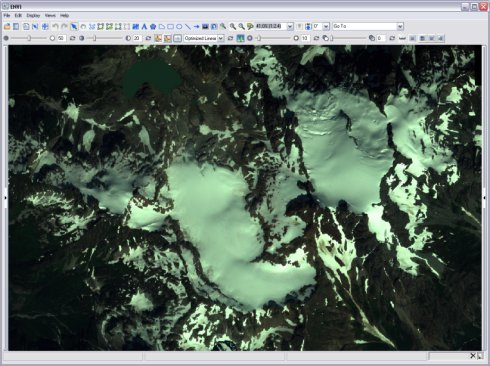Open the zoom percentage dropdown
Screen dimensions: 490x366
click(290, 26)
